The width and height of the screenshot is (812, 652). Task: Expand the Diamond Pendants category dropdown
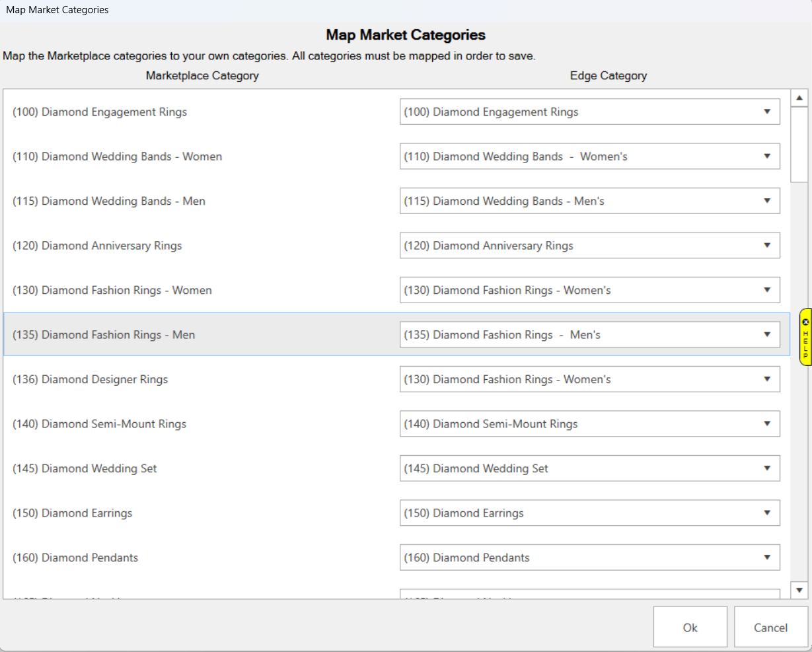pyautogui.click(x=768, y=557)
